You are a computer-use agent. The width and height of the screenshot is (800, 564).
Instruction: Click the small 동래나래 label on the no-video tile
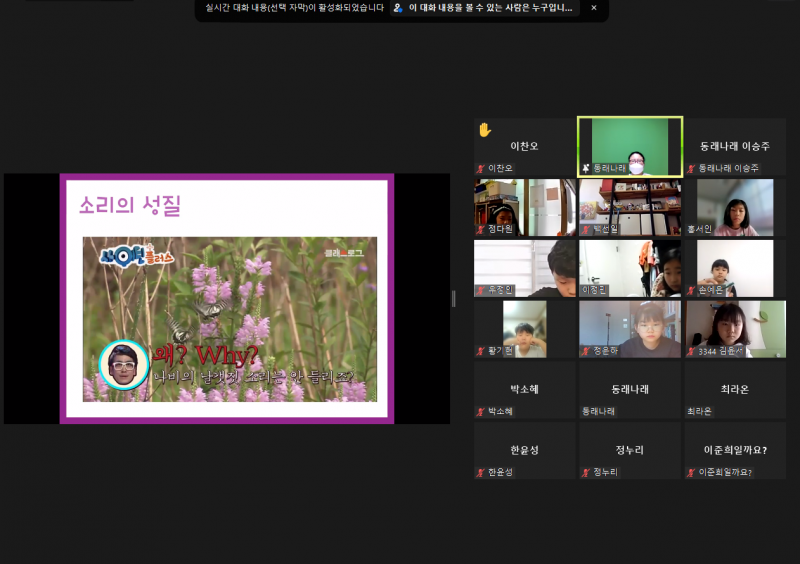599,411
